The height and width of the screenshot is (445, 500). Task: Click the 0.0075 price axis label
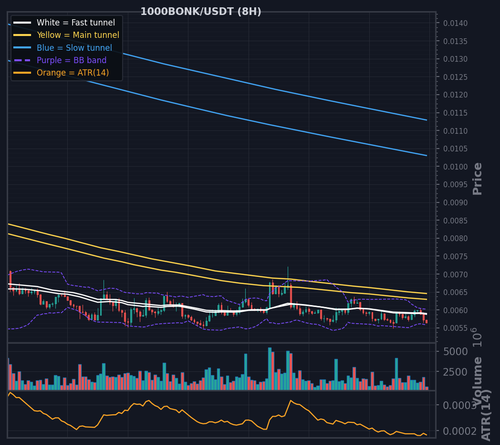pos(455,256)
